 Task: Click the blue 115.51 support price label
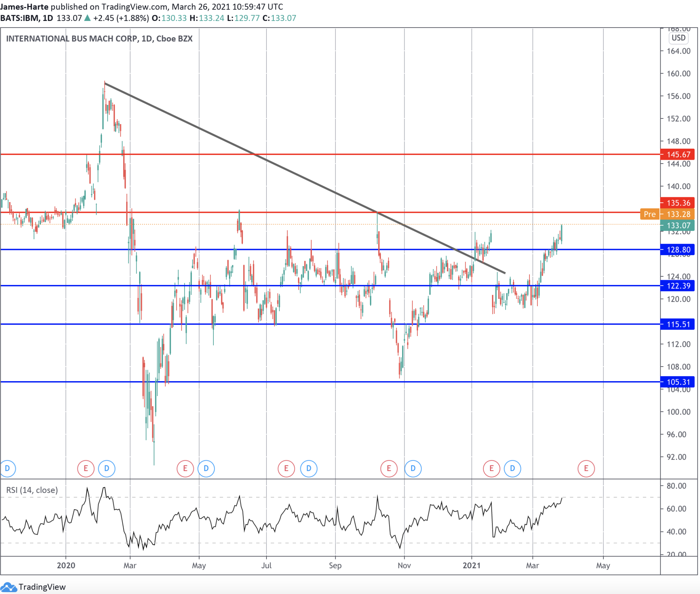point(677,324)
